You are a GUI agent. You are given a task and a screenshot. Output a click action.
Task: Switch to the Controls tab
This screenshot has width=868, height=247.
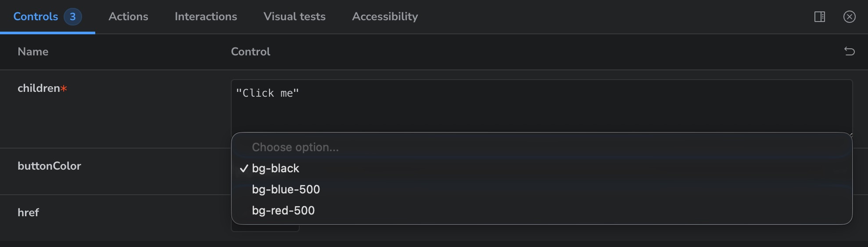tap(36, 17)
